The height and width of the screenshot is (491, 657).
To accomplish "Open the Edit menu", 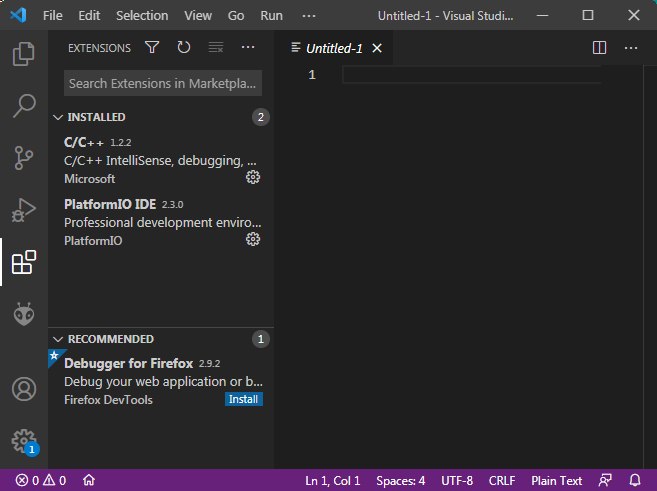I will [x=89, y=16].
